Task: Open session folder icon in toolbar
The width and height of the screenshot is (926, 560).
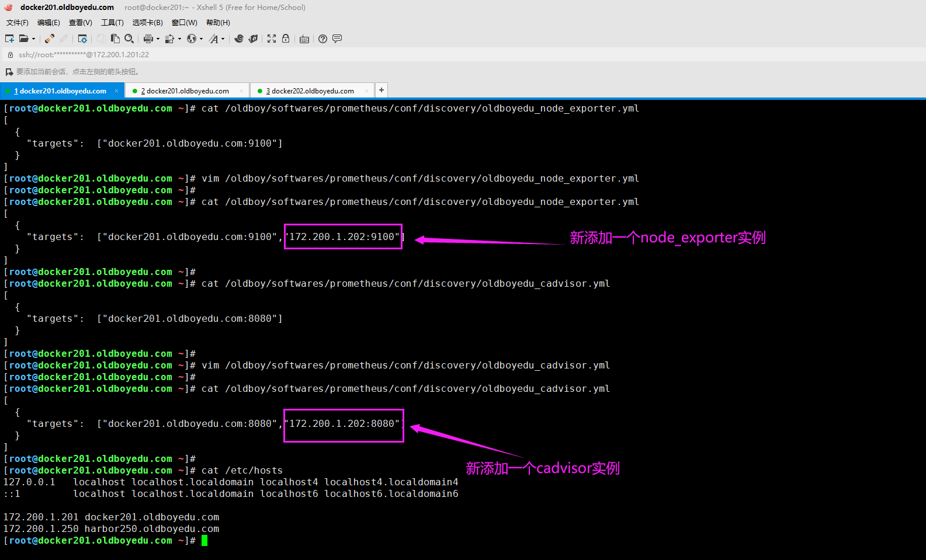Action: 24,39
